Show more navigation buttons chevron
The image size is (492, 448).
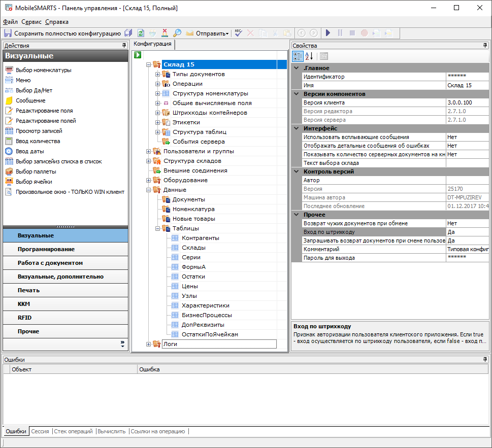point(122,344)
